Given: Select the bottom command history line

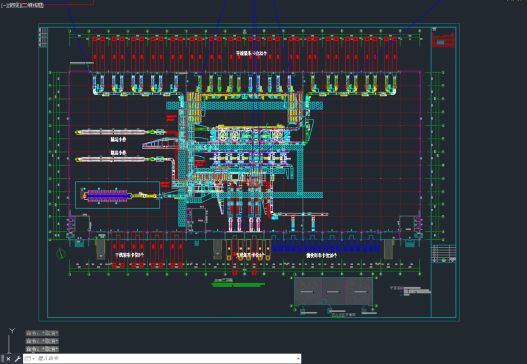Looking at the screenshot, I should pos(42,349).
